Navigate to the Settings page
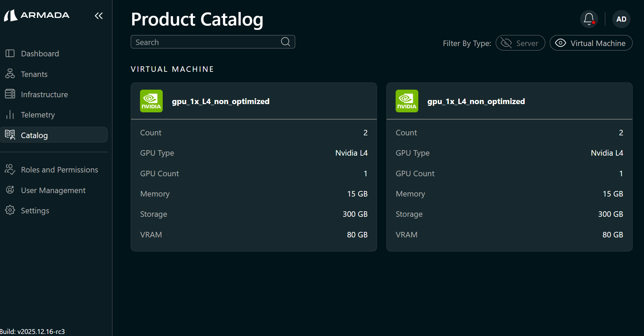The image size is (644, 336). click(x=35, y=210)
